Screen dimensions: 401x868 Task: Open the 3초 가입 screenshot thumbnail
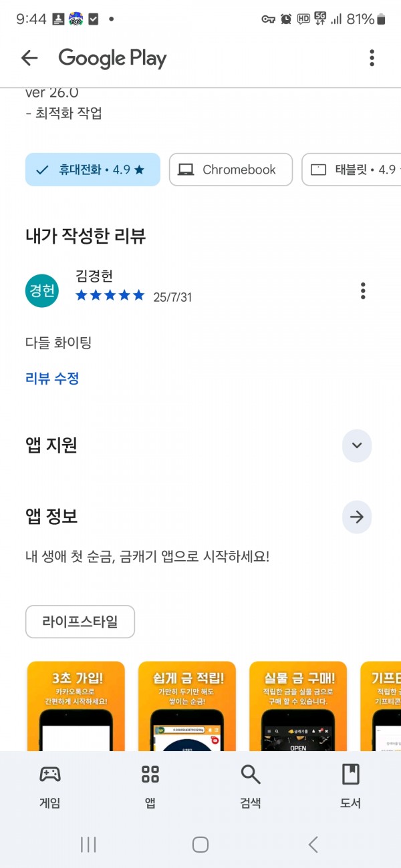(x=76, y=706)
